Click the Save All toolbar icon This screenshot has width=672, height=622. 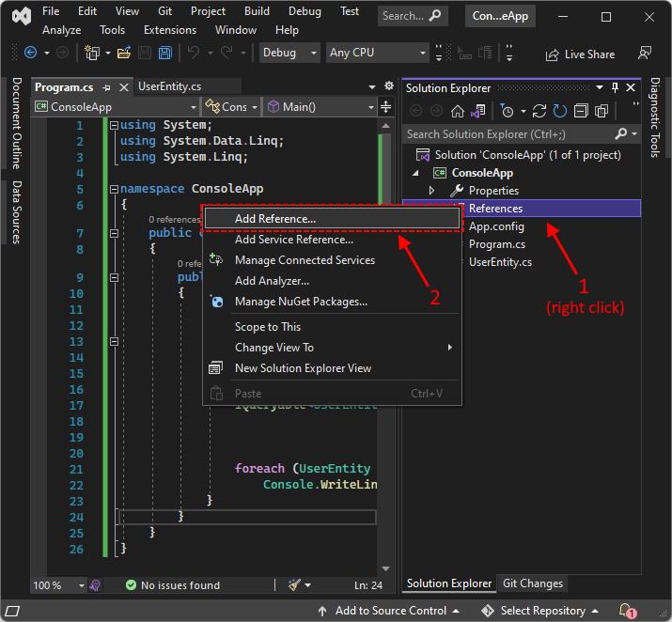[164, 54]
